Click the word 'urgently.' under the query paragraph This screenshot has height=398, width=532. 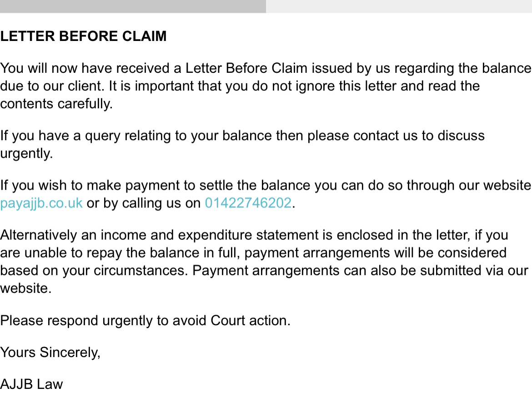pos(26,154)
